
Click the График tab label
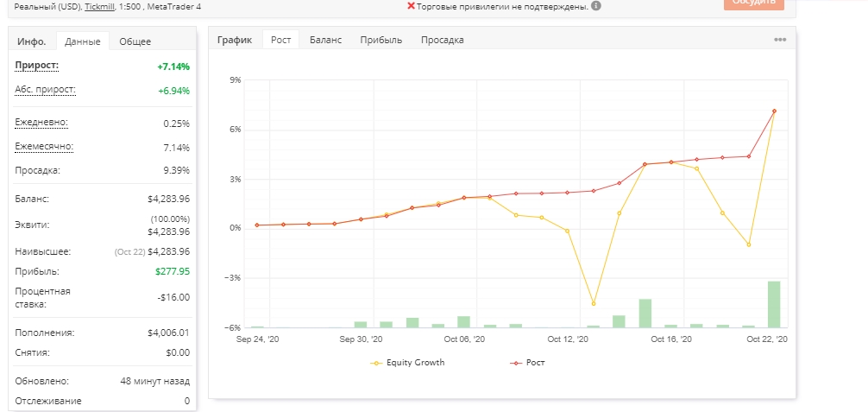coord(235,40)
